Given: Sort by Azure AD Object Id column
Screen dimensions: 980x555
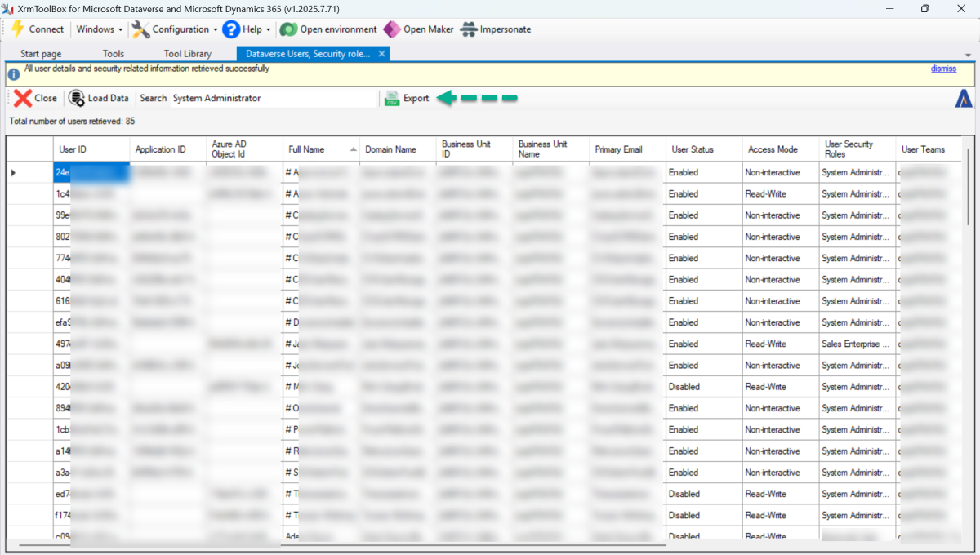Looking at the screenshot, I should (245, 149).
